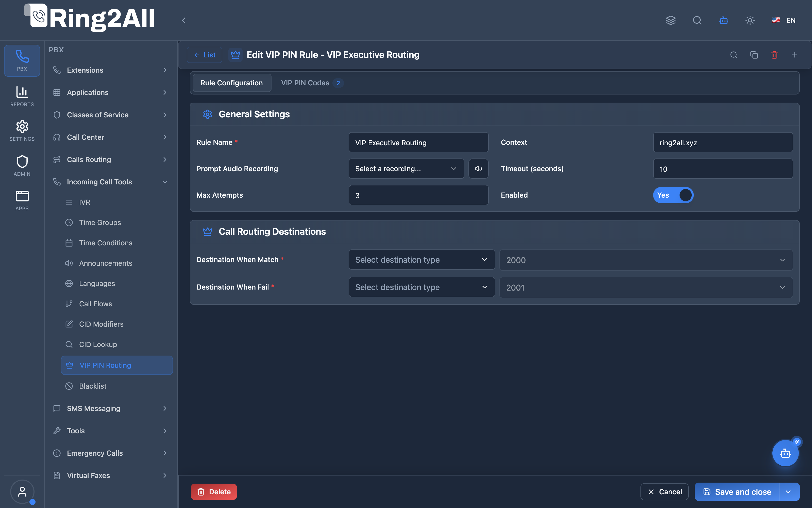Click the Cancel button

(x=664, y=492)
